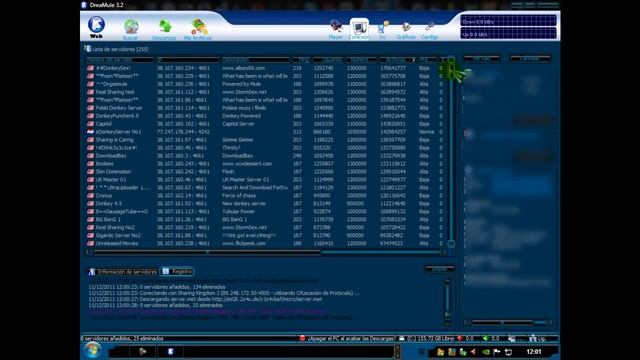Click the flag icon for eDonkeyServer No1
The image size is (640, 360).
(90, 132)
